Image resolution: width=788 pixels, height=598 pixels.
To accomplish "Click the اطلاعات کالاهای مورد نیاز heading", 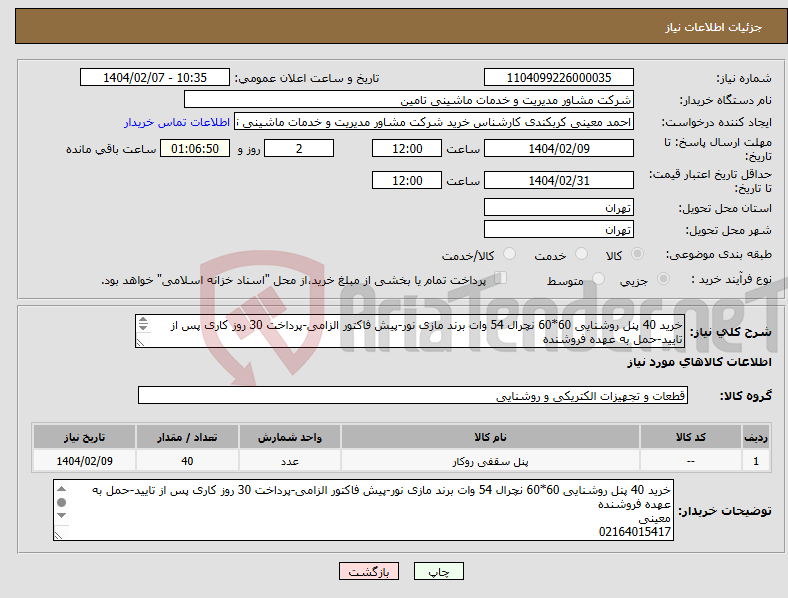I will (699, 362).
